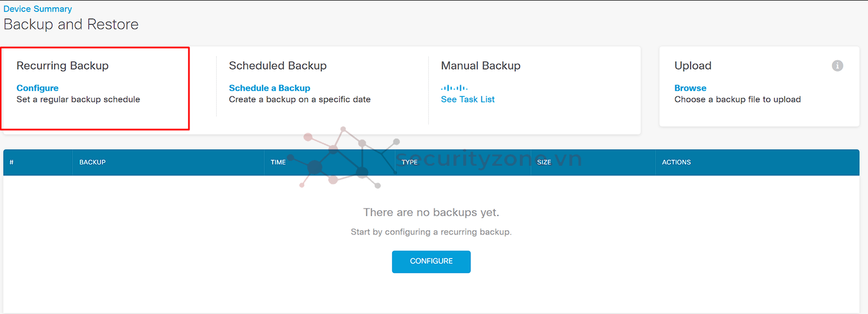Sort the table by TIME column
Screen dimensions: 868x314
tap(278, 162)
